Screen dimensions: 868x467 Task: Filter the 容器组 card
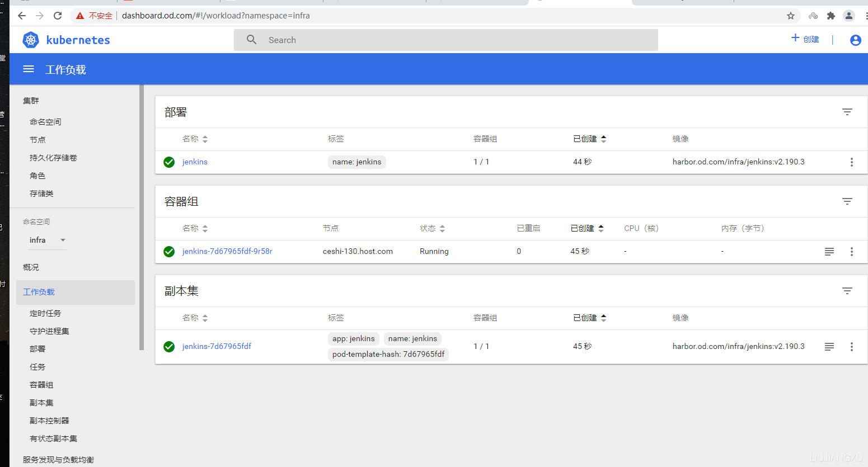(x=847, y=201)
